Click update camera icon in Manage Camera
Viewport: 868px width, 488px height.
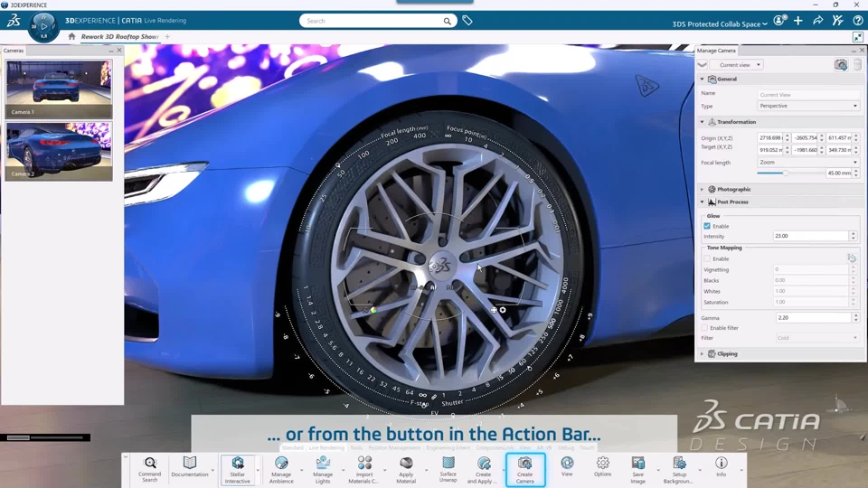tap(840, 65)
